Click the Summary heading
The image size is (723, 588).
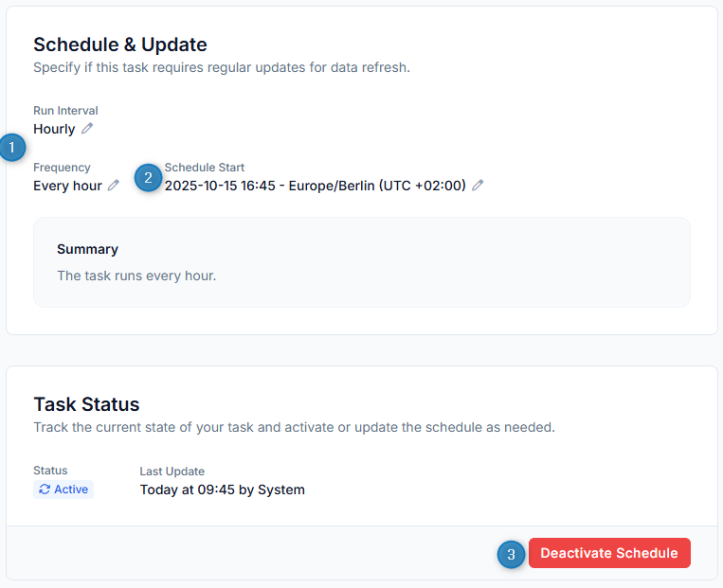(87, 249)
